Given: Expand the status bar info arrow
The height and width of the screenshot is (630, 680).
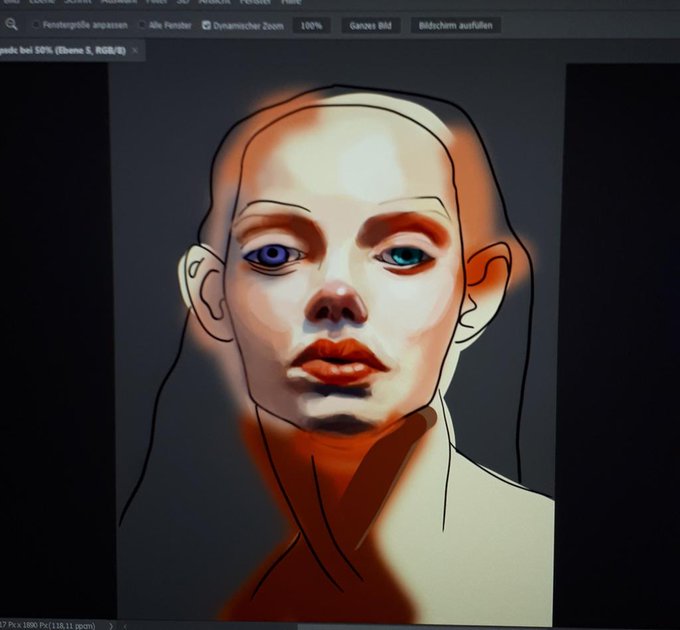Looking at the screenshot, I should 111,626.
